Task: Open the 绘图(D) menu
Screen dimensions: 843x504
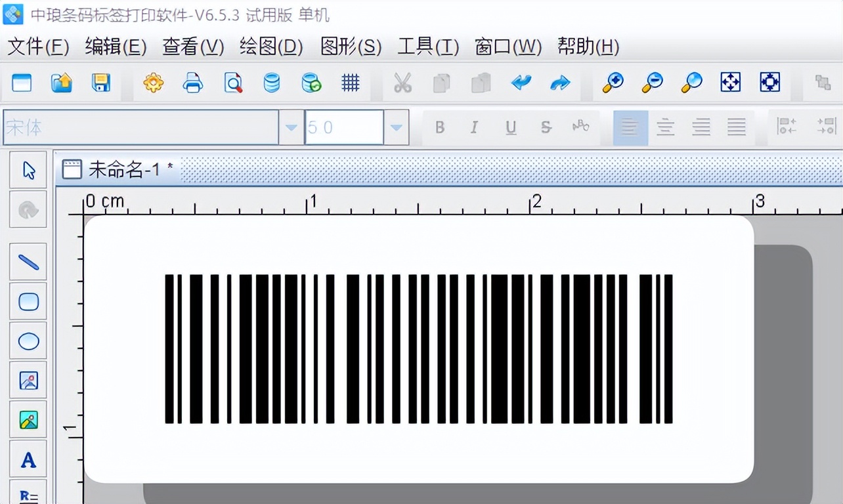Action: pyautogui.click(x=271, y=47)
